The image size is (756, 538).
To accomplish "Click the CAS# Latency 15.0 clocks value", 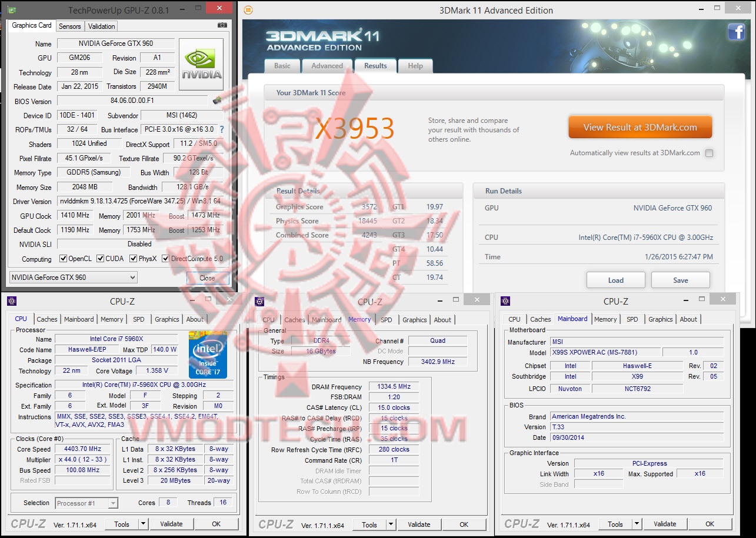I will 395,407.
